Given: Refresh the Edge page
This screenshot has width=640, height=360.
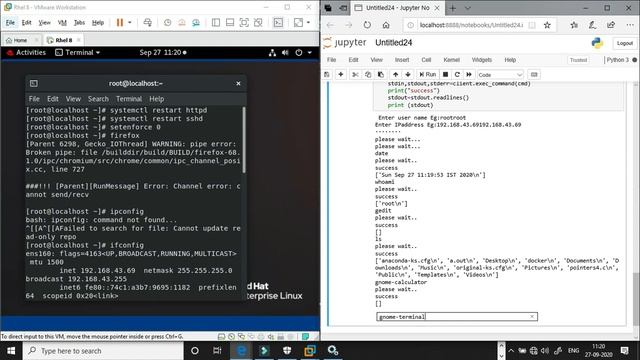Looking at the screenshot, I should point(367,25).
